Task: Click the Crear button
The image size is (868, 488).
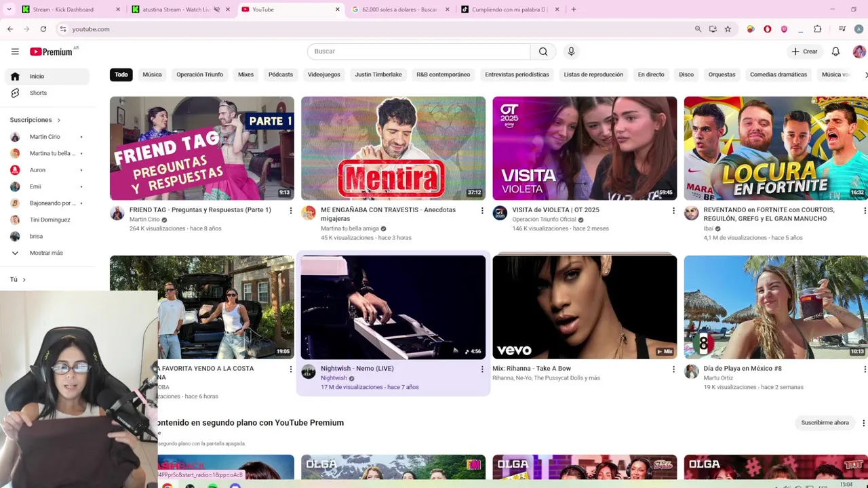Action: click(804, 52)
